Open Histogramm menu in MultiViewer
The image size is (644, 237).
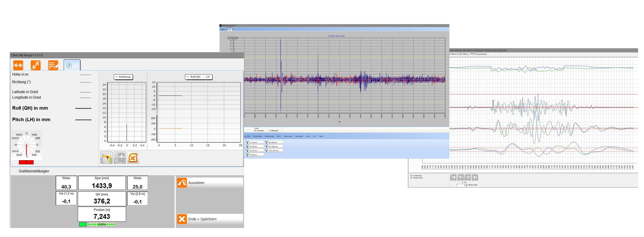[299, 136]
